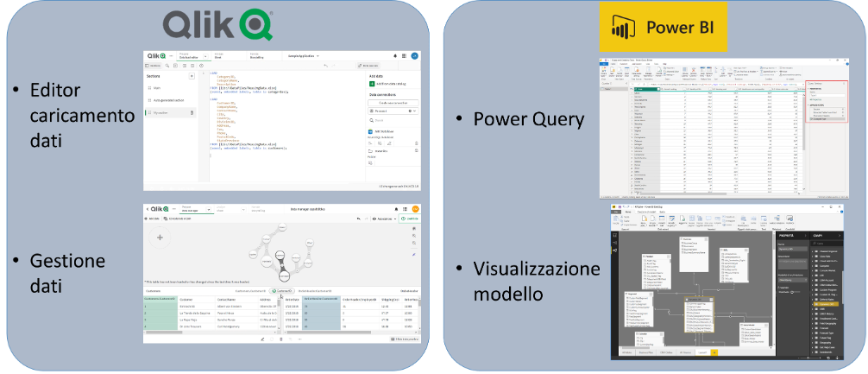Open the Prepare dropdown arrow in the Data load editor
This screenshot has width=868, height=374.
[205, 56]
